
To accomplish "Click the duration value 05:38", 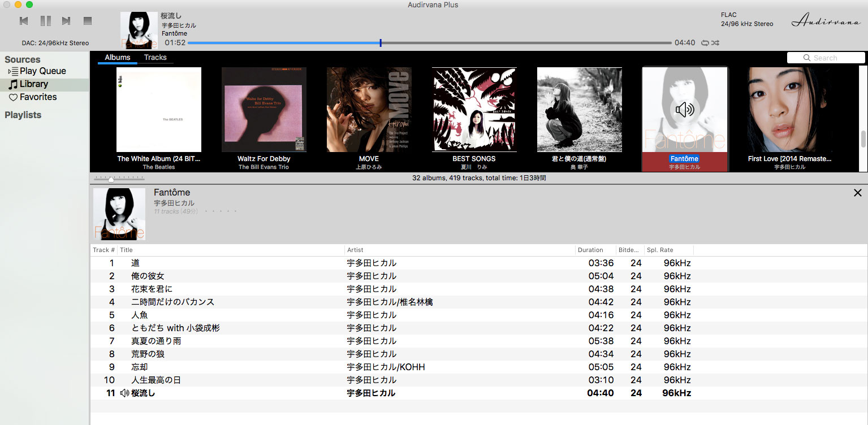I will (x=601, y=341).
